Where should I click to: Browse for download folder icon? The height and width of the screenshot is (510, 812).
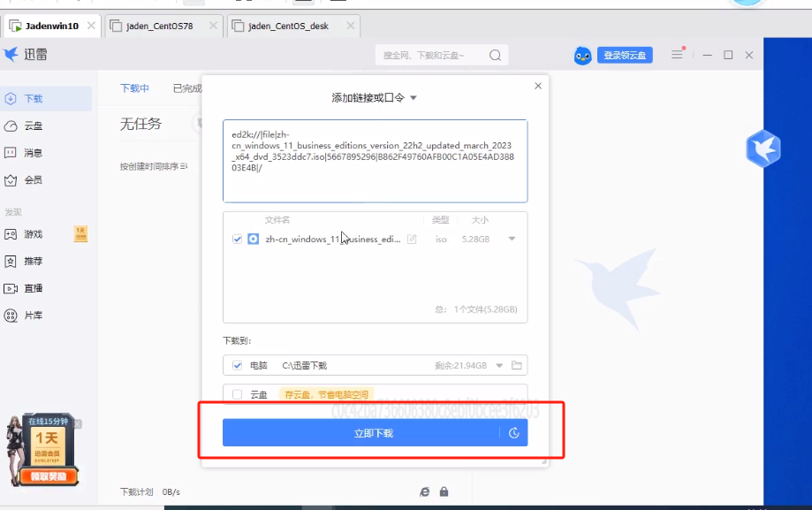coord(516,365)
